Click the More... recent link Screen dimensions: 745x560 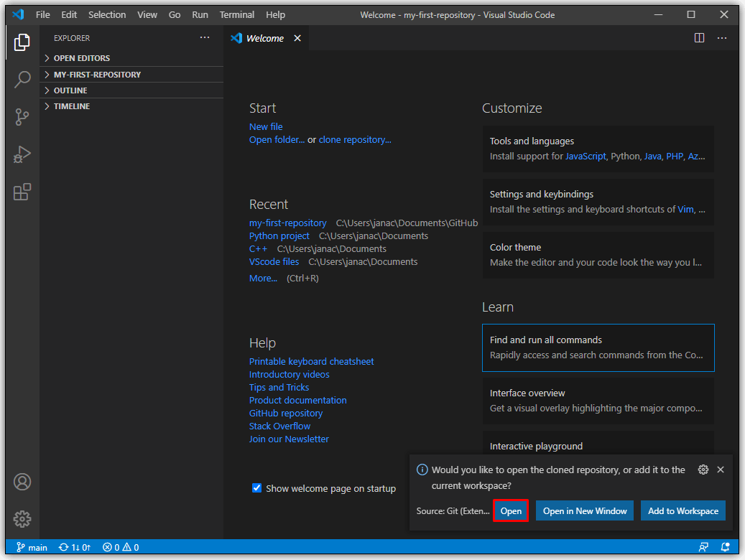click(x=263, y=278)
